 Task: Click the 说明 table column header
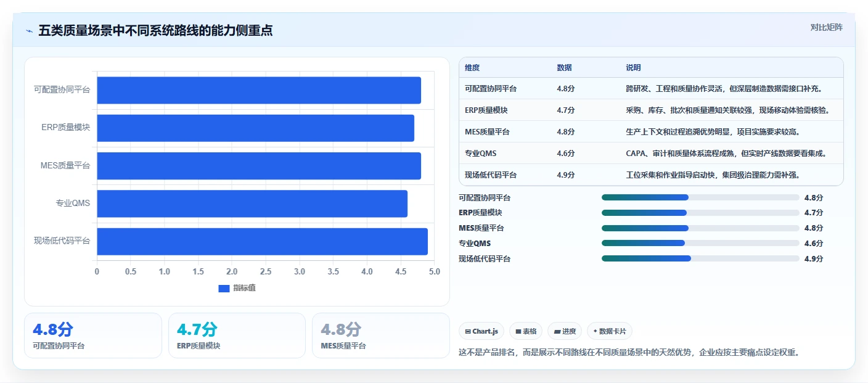point(633,67)
